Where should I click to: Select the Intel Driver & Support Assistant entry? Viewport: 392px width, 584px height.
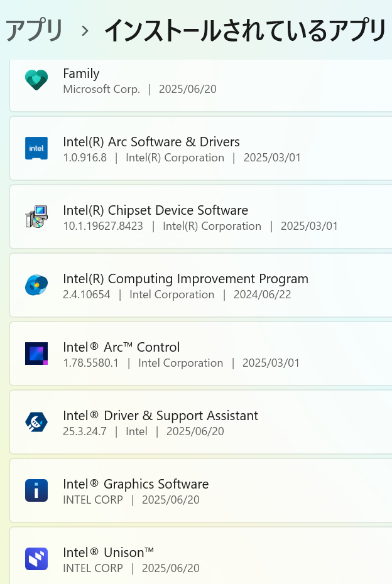click(201, 422)
